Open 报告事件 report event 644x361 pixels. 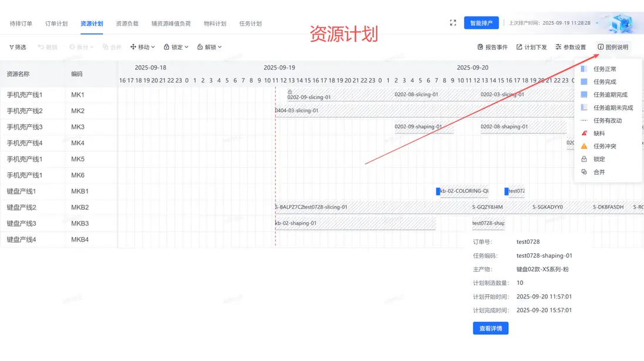coord(493,47)
